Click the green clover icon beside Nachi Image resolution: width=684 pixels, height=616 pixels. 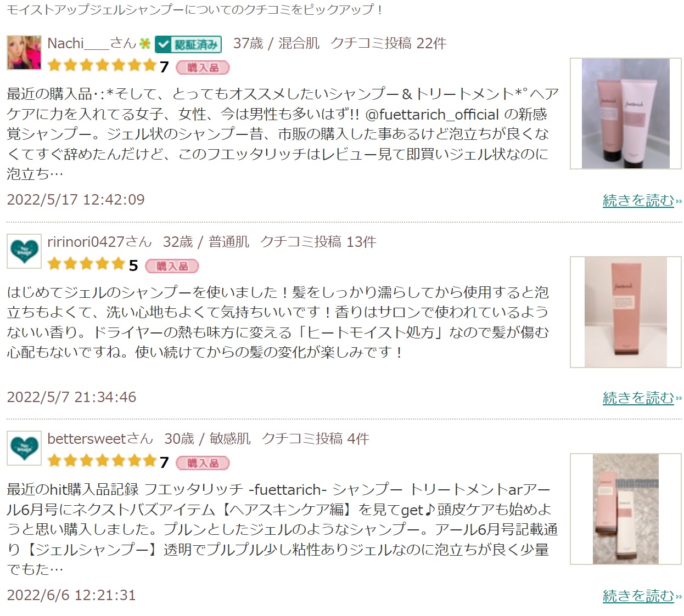click(x=145, y=43)
